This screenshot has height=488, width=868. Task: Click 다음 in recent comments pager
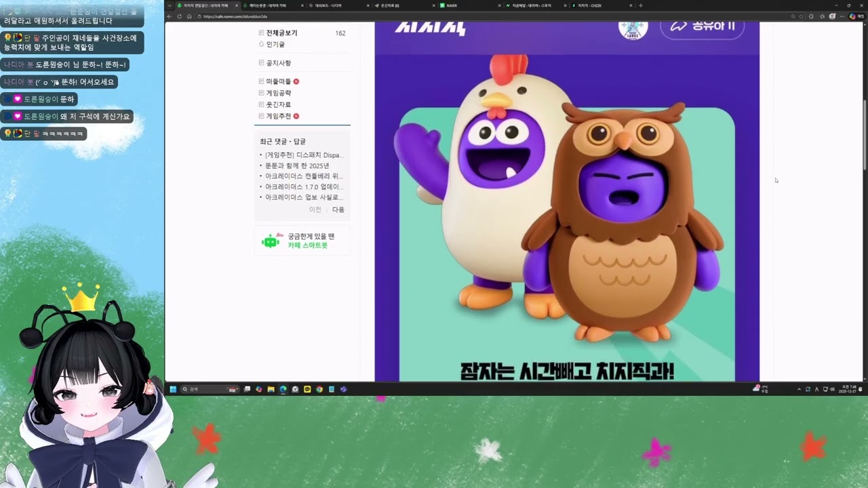[x=338, y=209]
